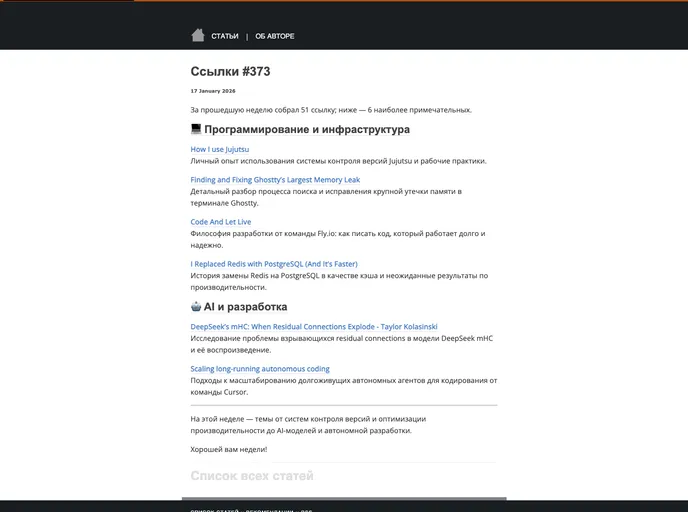Follow "Scaling long-running autonomous coding" link
The width and height of the screenshot is (688, 512).
[x=260, y=369]
